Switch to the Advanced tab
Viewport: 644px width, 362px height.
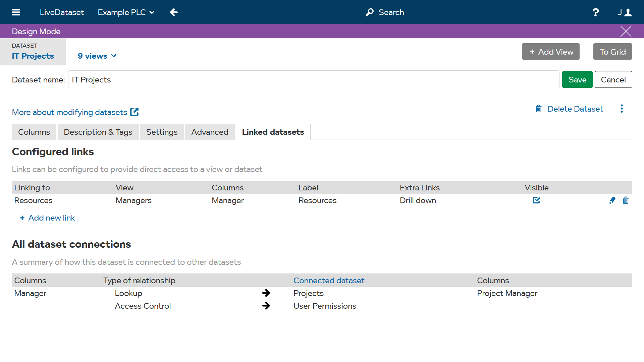click(210, 132)
